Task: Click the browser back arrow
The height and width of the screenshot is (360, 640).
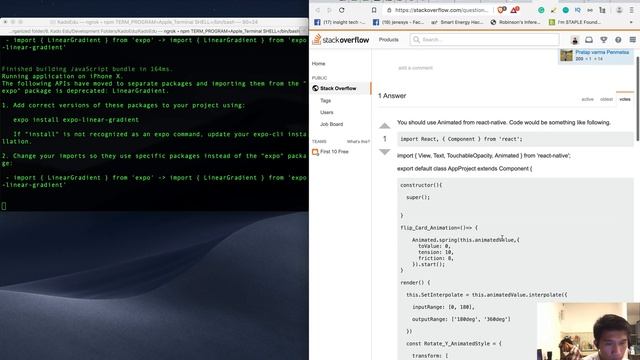Action: click(317, 10)
